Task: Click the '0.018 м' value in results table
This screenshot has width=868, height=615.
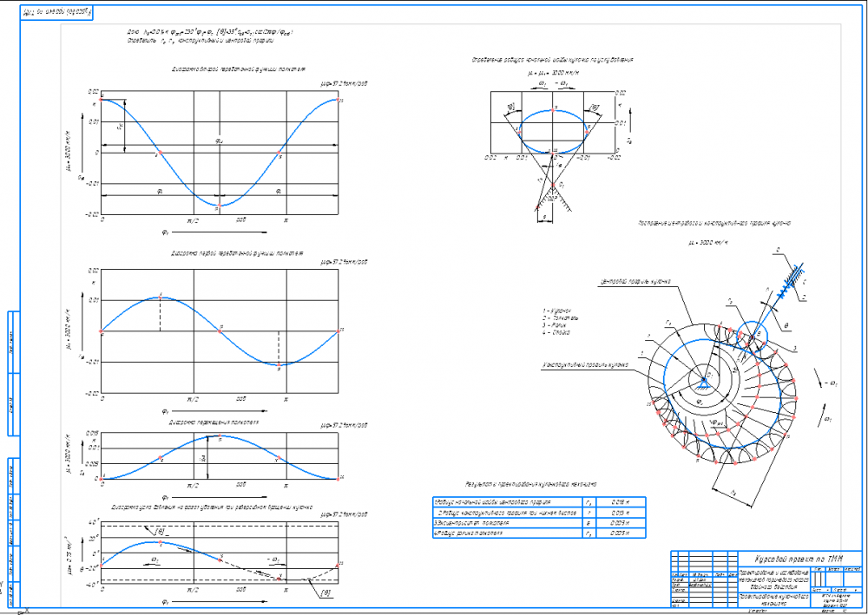Action: (x=620, y=502)
